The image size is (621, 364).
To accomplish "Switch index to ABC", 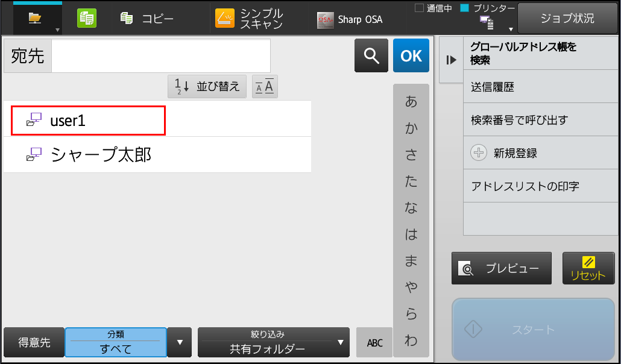I will (x=374, y=342).
